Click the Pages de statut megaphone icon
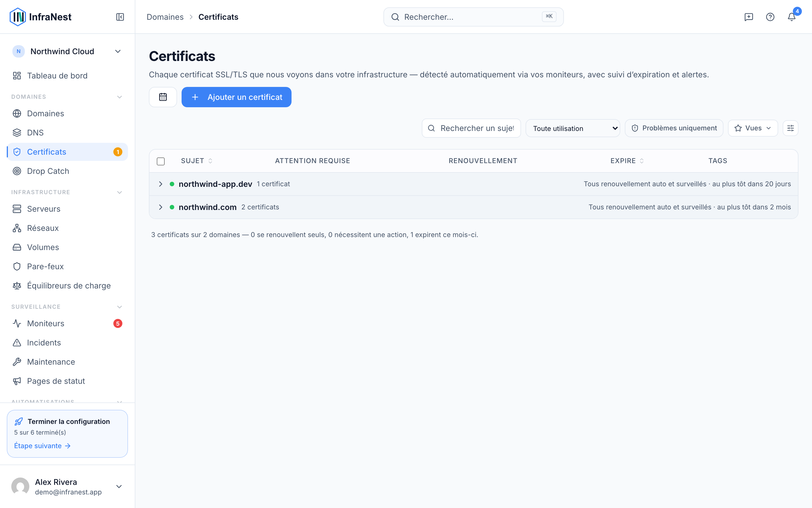 point(17,381)
